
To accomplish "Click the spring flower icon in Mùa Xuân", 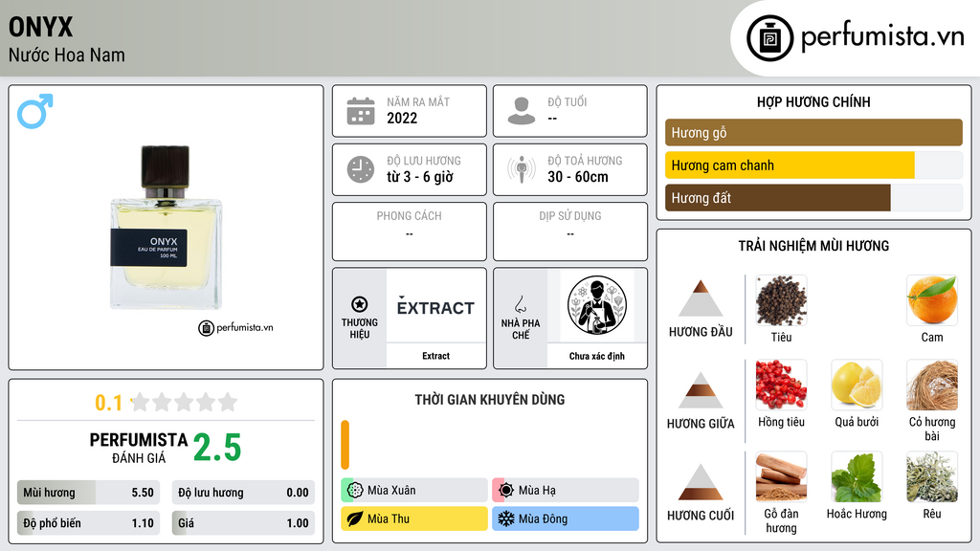I will pos(355,491).
